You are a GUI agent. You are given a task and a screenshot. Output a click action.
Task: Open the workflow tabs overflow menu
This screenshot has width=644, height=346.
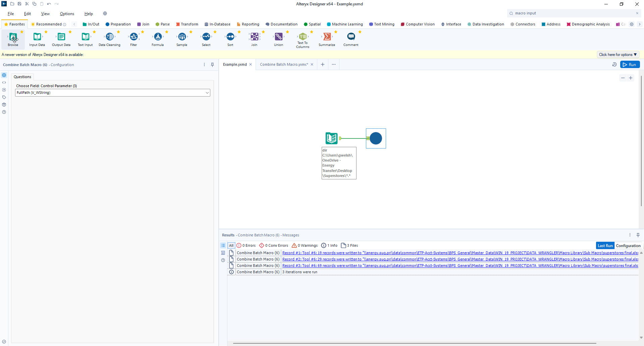[334, 64]
